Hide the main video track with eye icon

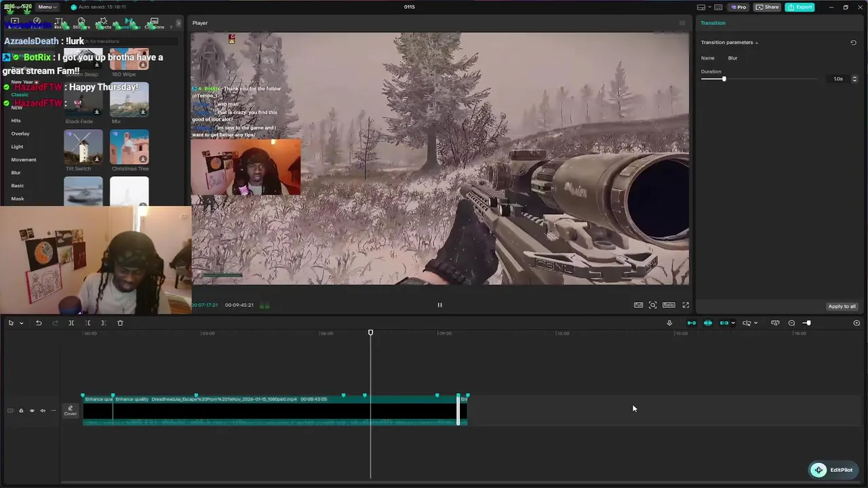click(x=32, y=411)
